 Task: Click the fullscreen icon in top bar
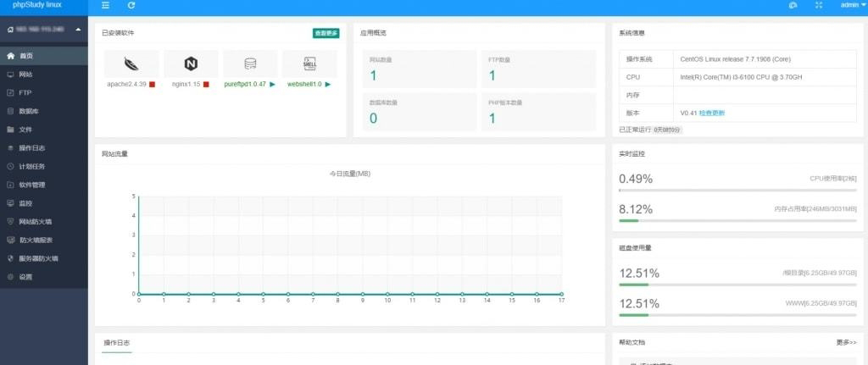(x=818, y=5)
